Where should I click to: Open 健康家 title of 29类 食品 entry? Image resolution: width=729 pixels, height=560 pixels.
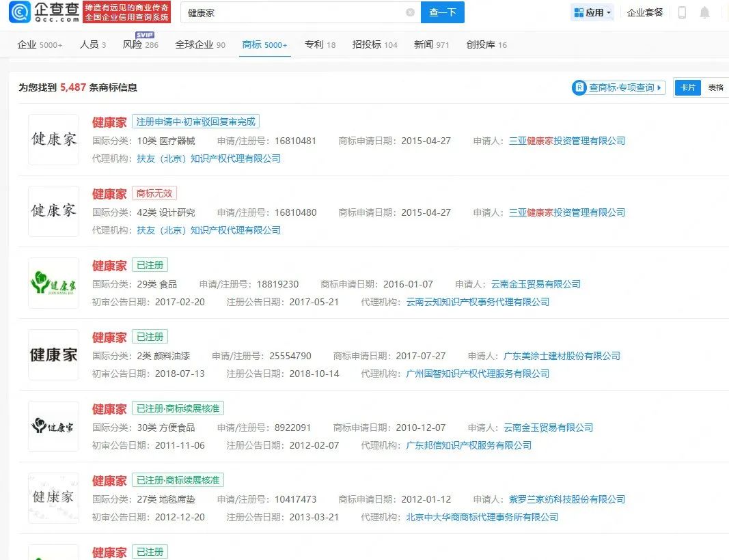coord(109,266)
